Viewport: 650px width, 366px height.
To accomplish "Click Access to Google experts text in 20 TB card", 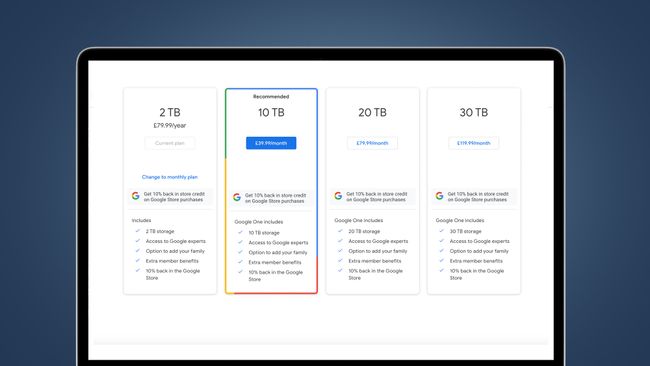I will click(378, 241).
